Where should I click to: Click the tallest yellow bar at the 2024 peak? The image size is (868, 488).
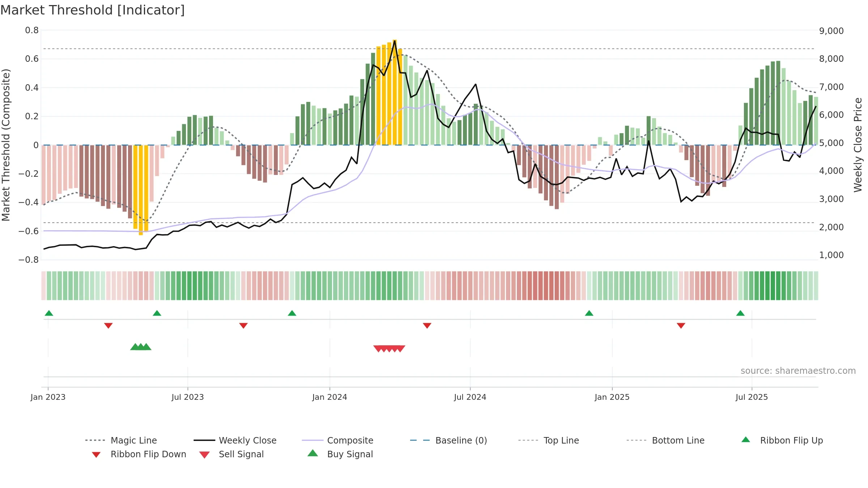[x=395, y=92]
